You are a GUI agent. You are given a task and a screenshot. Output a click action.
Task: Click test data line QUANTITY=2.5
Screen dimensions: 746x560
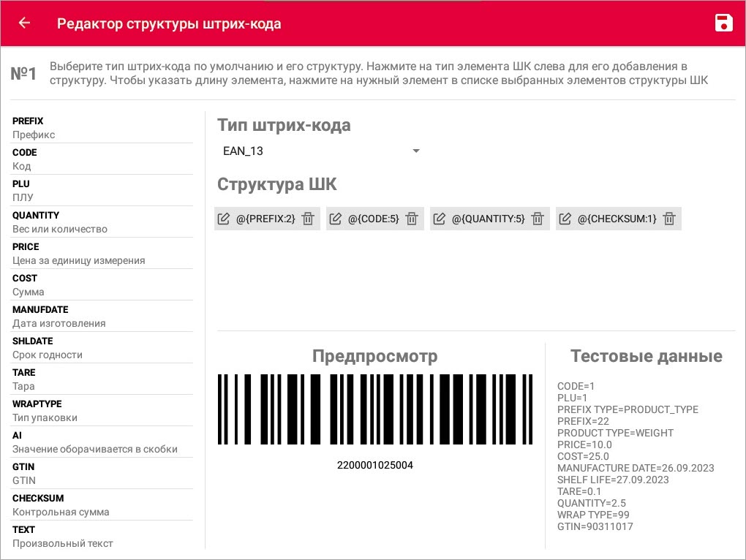pyautogui.click(x=592, y=503)
